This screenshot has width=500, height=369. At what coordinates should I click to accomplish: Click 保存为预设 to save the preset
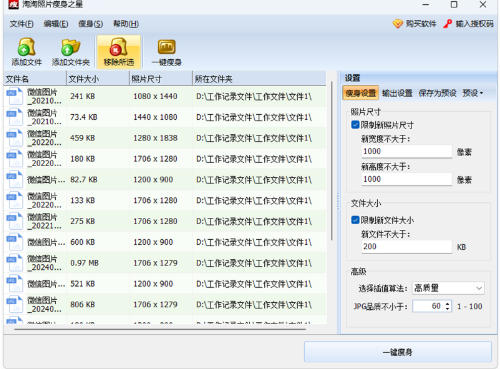(437, 93)
